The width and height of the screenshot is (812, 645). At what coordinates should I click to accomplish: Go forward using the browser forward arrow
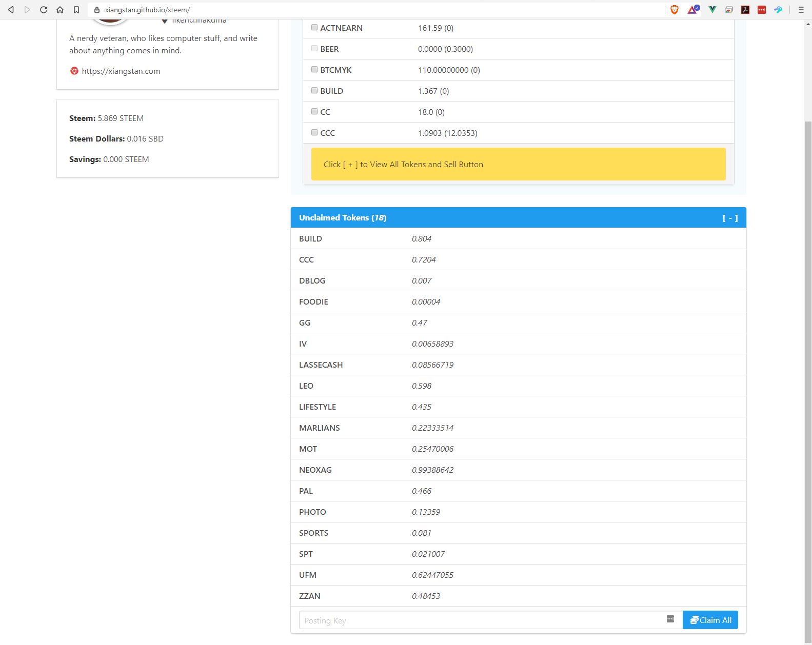point(27,10)
